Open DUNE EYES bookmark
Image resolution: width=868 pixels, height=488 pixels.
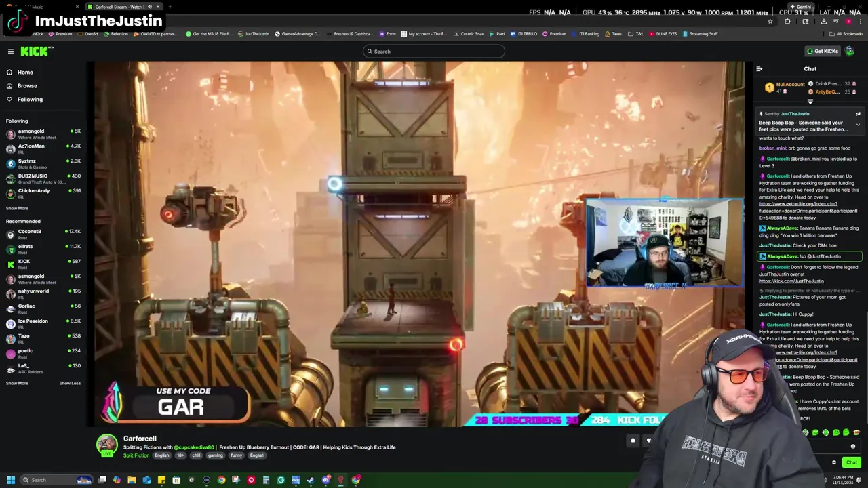663,34
